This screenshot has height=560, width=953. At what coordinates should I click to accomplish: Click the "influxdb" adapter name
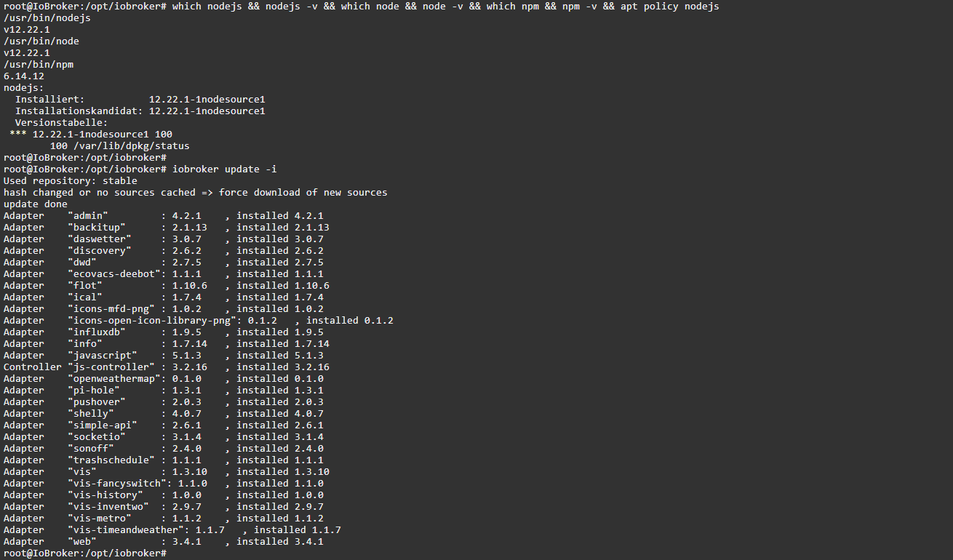click(96, 332)
